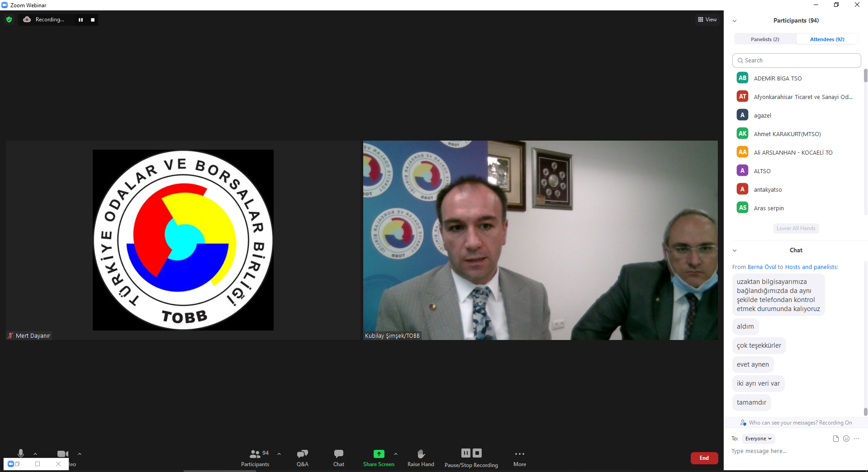Mute the microphone
868x472 pixels.
21,453
